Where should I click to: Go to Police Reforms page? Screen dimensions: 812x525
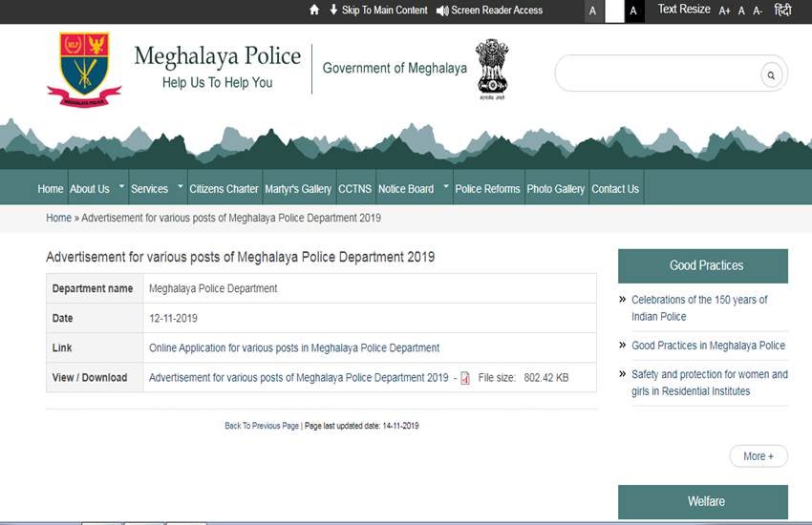(487, 189)
